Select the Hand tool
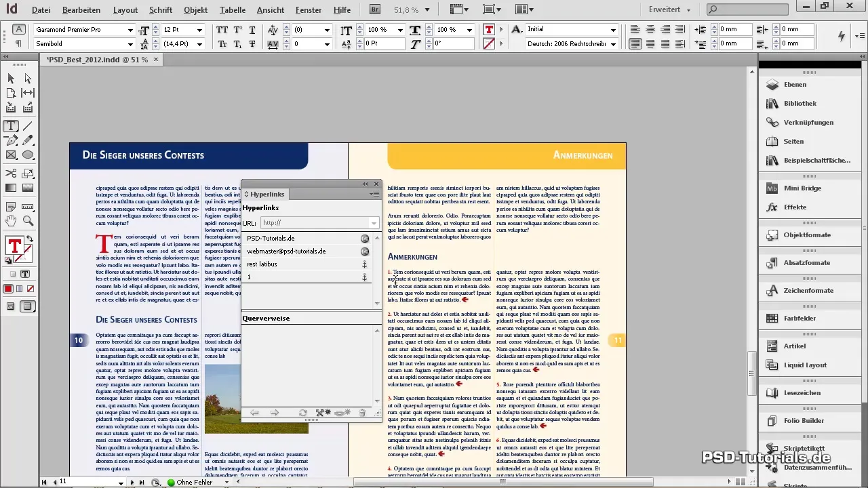Viewport: 868px width, 488px height. coord(11,221)
